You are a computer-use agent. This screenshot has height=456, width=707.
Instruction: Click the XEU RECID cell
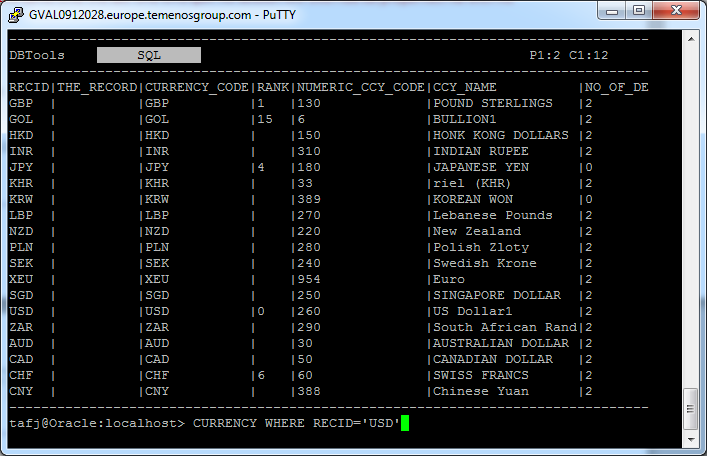pyautogui.click(x=21, y=279)
